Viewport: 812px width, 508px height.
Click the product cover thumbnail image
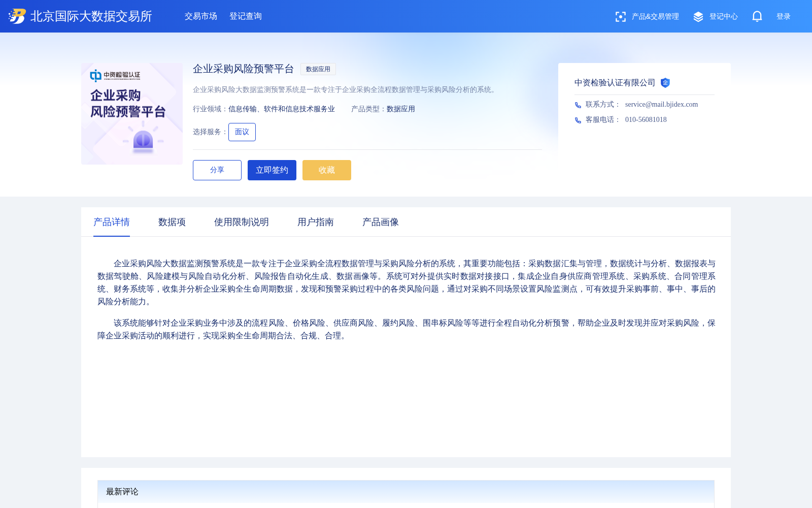click(x=132, y=114)
